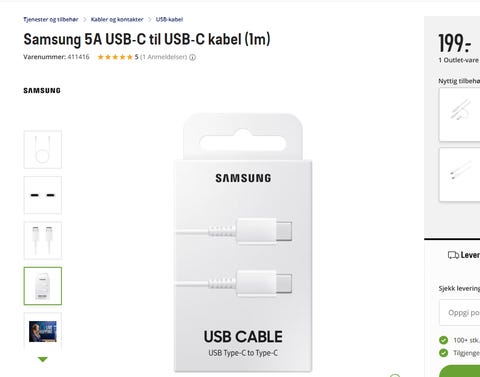480x377 pixels.
Task: Click the review info circle icon
Action: (192, 57)
